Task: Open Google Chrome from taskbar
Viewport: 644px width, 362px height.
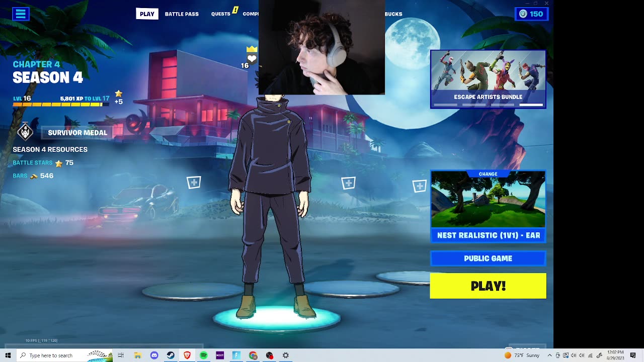Action: point(253,355)
